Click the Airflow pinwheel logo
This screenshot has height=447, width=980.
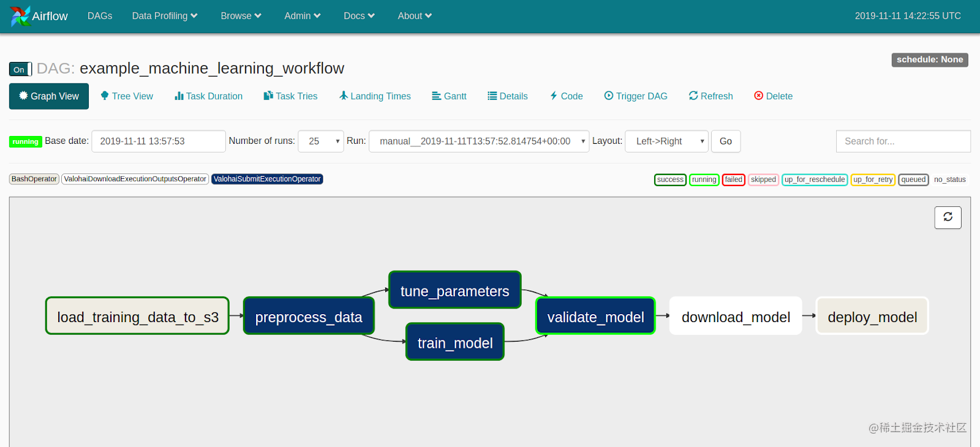[x=20, y=16]
